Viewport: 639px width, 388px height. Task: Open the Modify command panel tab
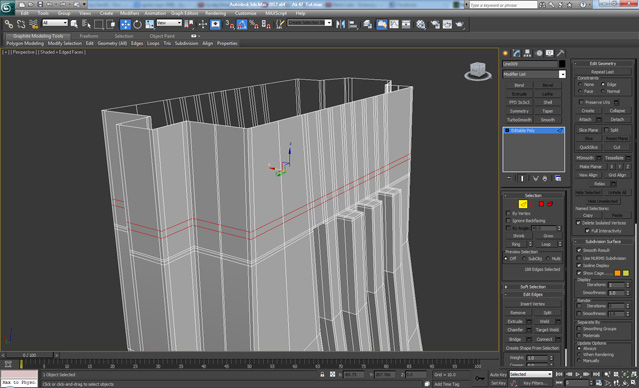(517, 53)
